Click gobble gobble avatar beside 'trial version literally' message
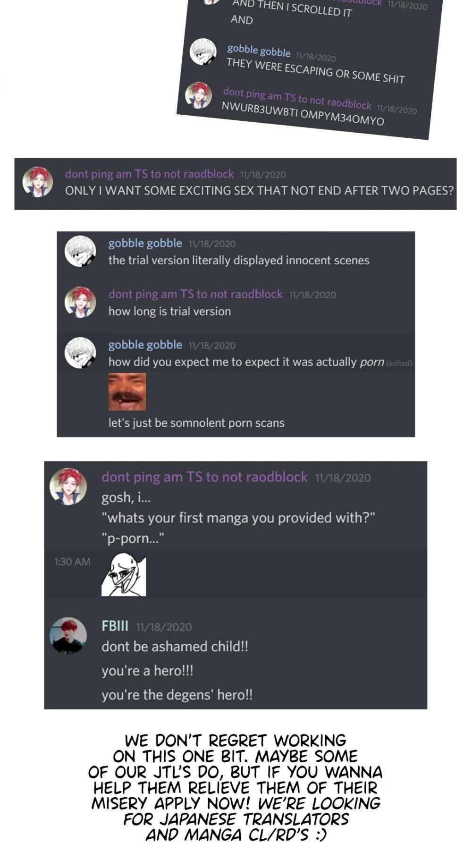The width and height of the screenshot is (472, 868). (80, 251)
